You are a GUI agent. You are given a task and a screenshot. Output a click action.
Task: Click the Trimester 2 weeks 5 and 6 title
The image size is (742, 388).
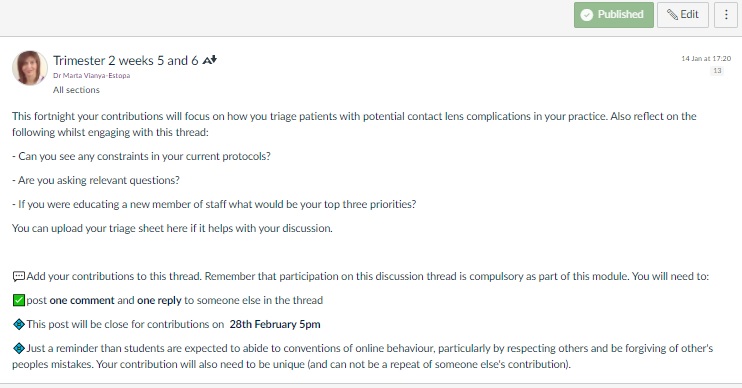pos(125,61)
